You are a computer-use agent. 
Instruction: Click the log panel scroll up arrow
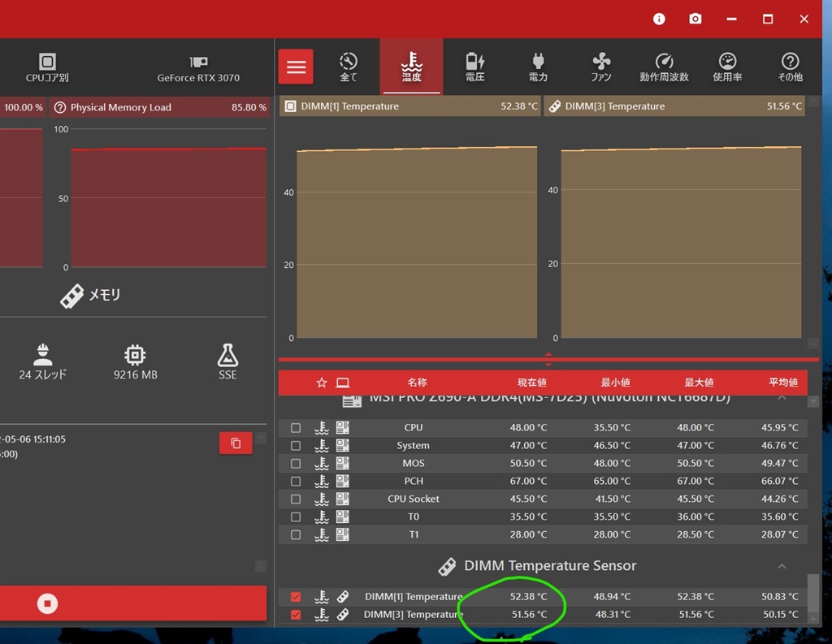[x=261, y=439]
